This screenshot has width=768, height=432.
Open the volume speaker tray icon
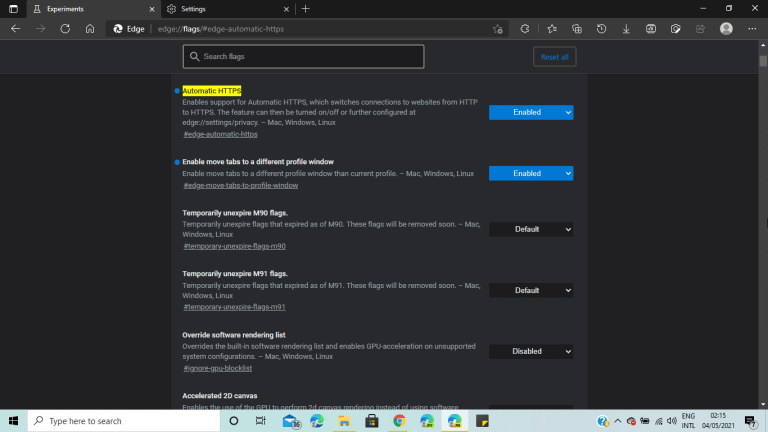pyautogui.click(x=672, y=421)
